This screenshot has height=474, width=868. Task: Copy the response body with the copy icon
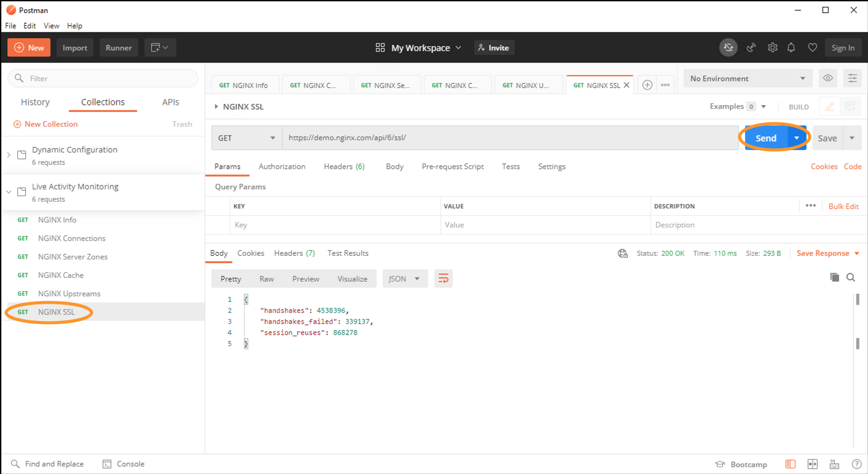pos(835,277)
